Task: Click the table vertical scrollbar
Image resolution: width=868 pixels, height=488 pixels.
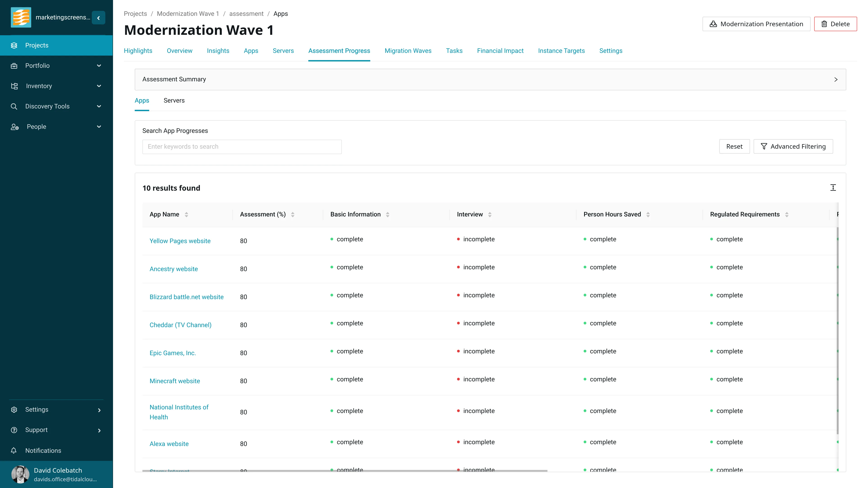Action: click(838, 331)
